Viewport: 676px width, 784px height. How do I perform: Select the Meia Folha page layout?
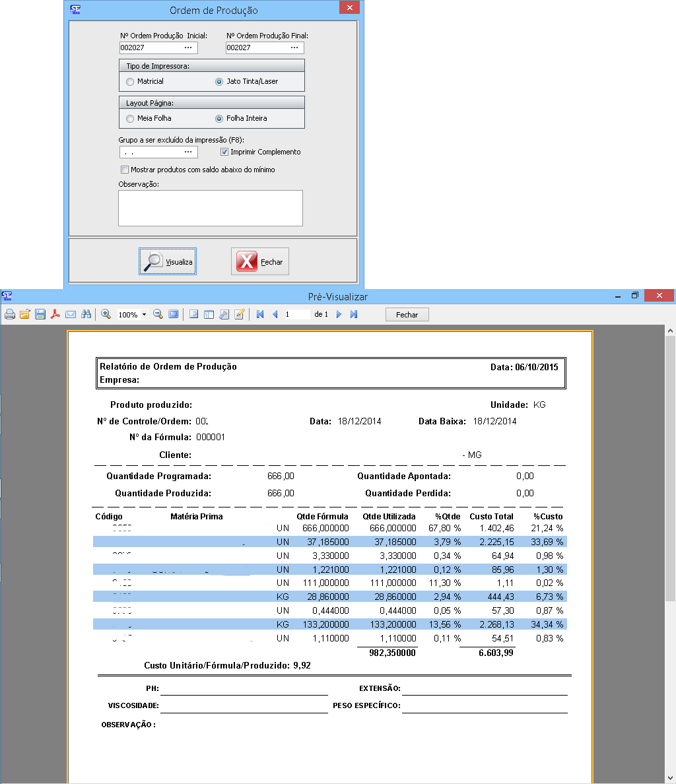[x=130, y=119]
